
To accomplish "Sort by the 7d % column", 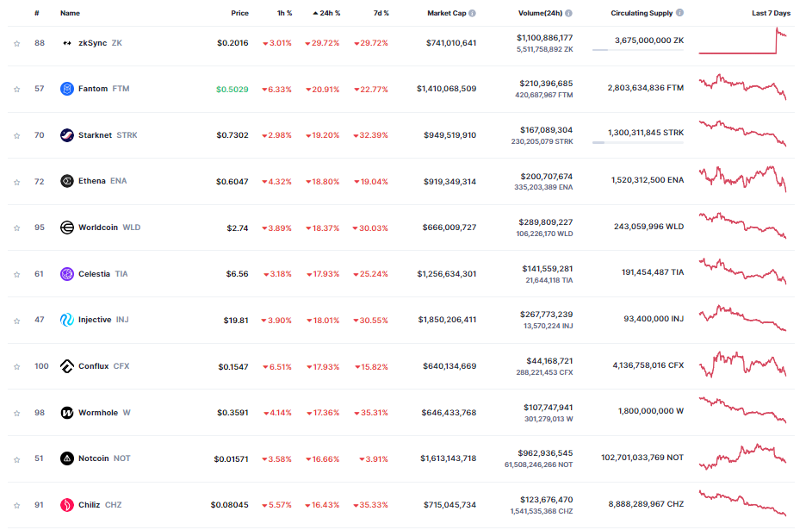I will [381, 13].
